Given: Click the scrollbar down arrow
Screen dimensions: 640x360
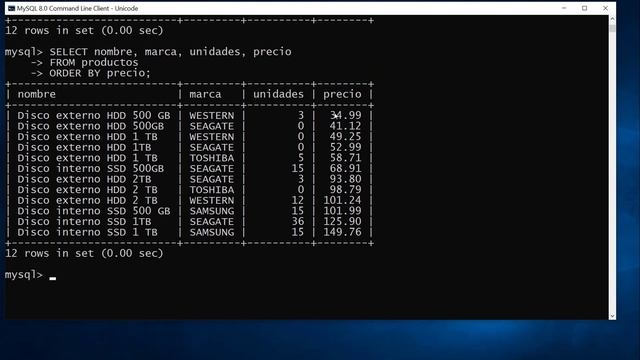Looking at the screenshot, I should [612, 316].
